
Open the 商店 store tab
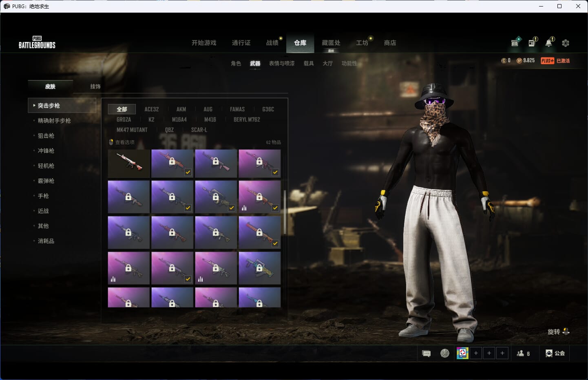click(x=390, y=43)
